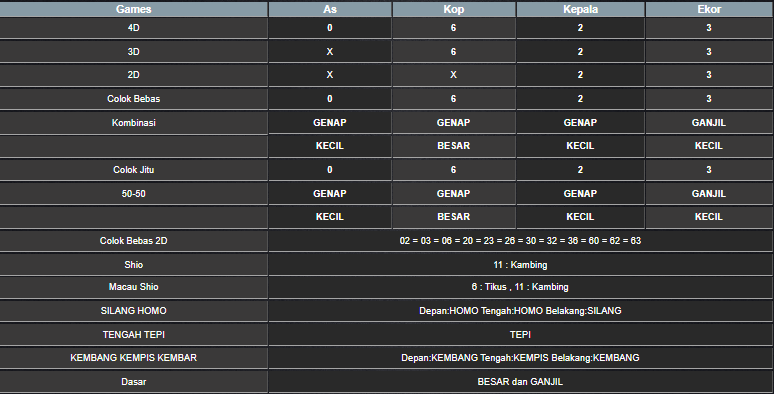Click the 4D row Ekor value 3
The width and height of the screenshot is (774, 394).
pyautogui.click(x=709, y=28)
